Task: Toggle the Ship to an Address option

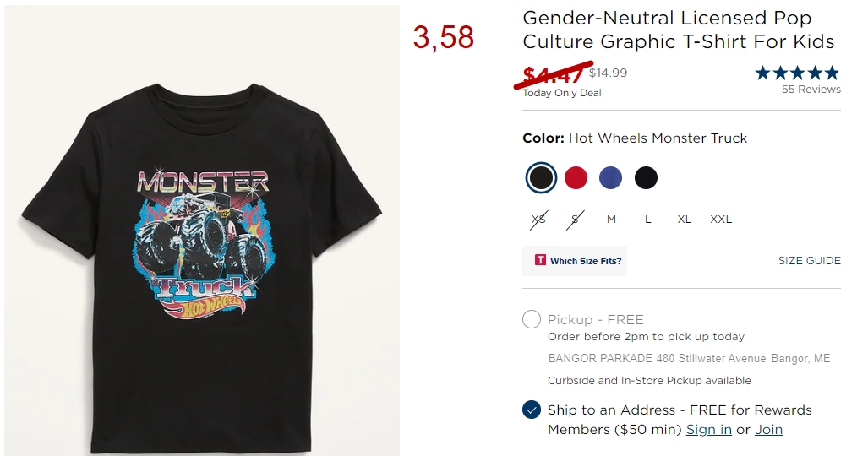Action: coord(532,410)
